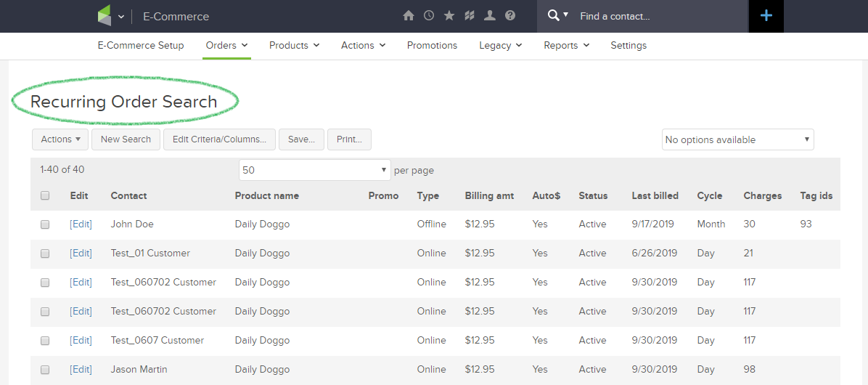
Task: Click the Save... button
Action: pos(302,139)
